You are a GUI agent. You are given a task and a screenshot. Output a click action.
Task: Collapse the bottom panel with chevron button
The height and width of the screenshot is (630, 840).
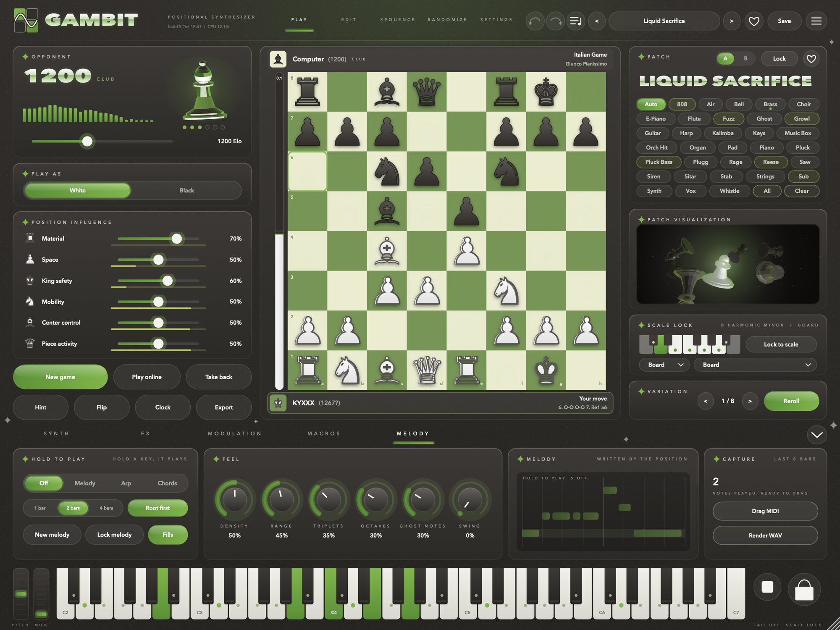pos(816,435)
